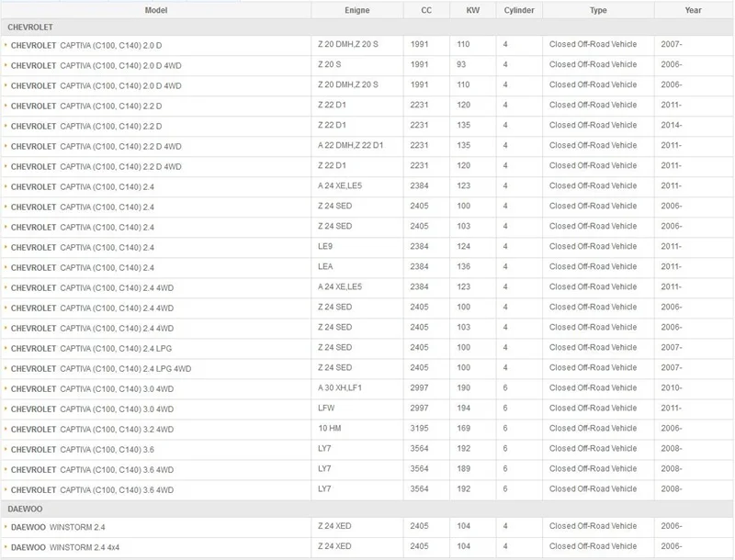The width and height of the screenshot is (735, 560).
Task: Click the Cylinder column header
Action: 519,10
